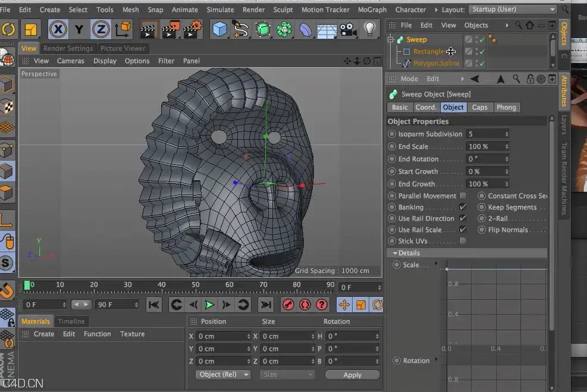Click frame 50 on the timeline ruler
Image resolution: width=587 pixels, height=392 pixels.
[x=196, y=286]
